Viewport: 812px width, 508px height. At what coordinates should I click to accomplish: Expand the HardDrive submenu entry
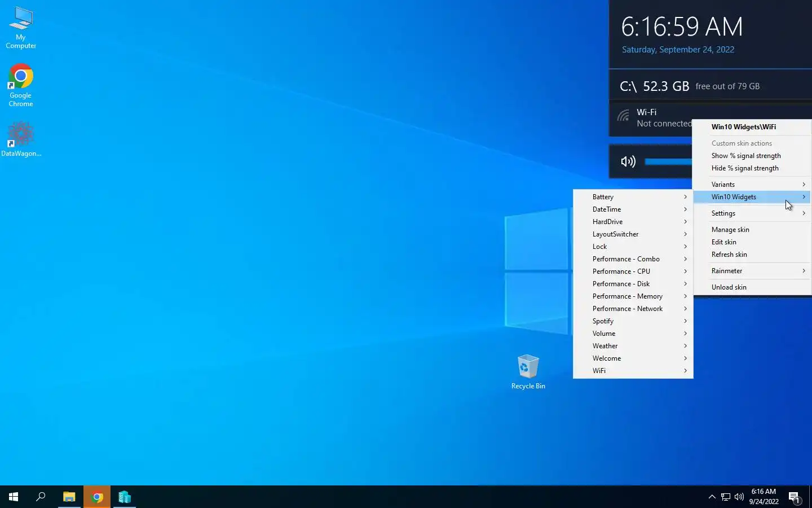click(x=633, y=222)
